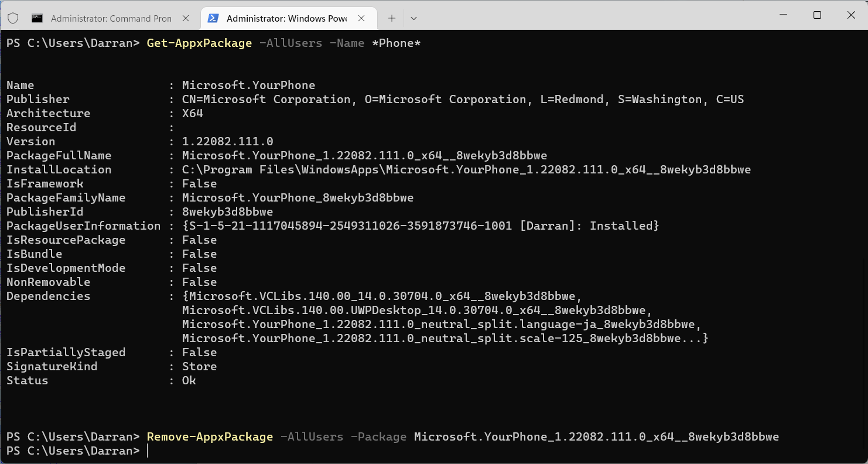Click the PowerShell tab icon

pos(213,18)
